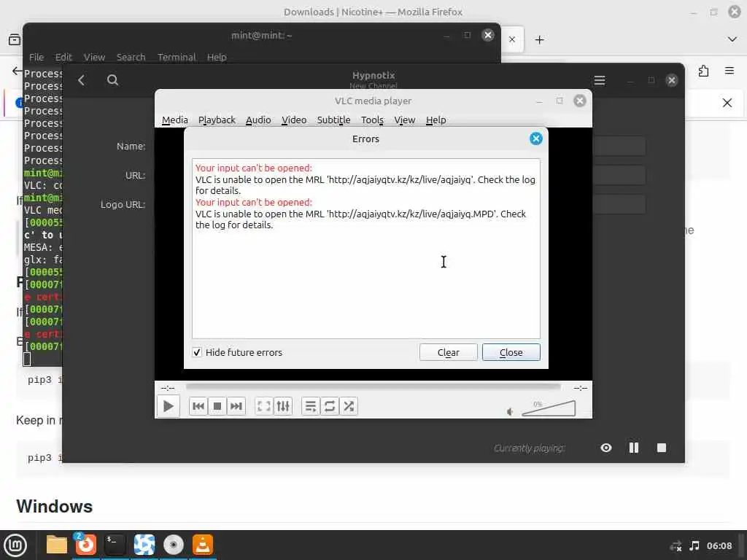Close the terminal window

click(x=488, y=35)
